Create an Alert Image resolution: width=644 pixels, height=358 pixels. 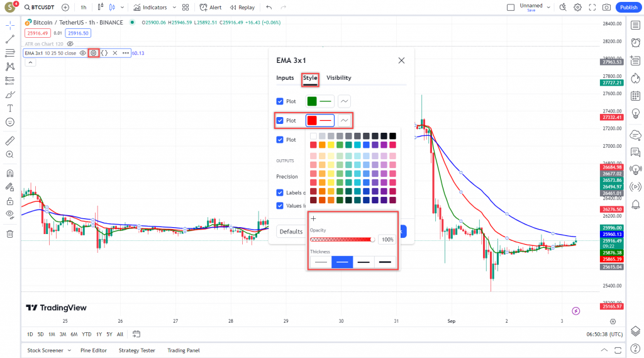click(x=210, y=8)
